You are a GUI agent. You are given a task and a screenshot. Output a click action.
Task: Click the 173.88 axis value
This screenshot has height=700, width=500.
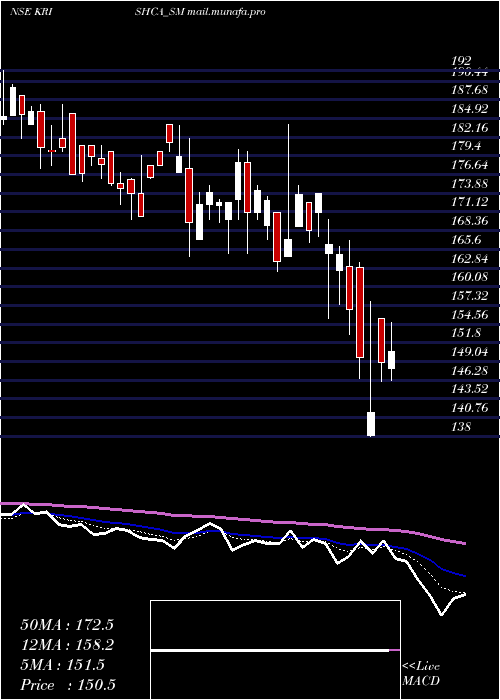(470, 184)
